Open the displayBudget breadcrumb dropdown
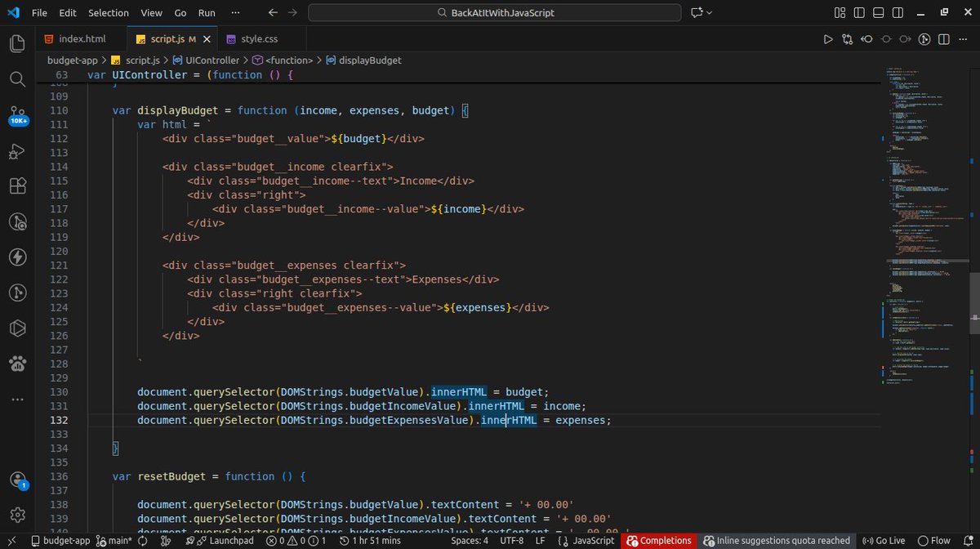 [363, 60]
